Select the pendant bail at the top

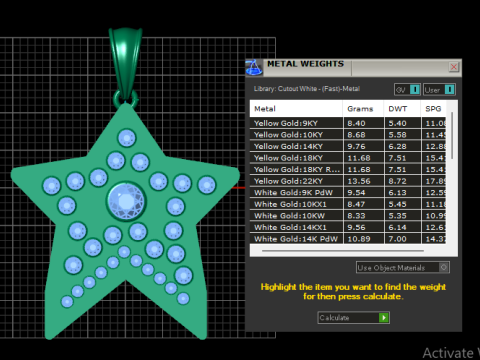(125, 62)
